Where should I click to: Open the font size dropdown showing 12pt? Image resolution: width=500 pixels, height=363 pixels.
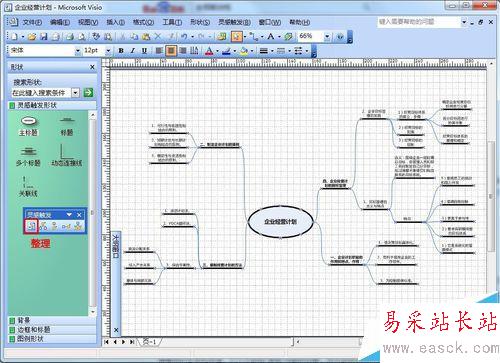(x=108, y=51)
